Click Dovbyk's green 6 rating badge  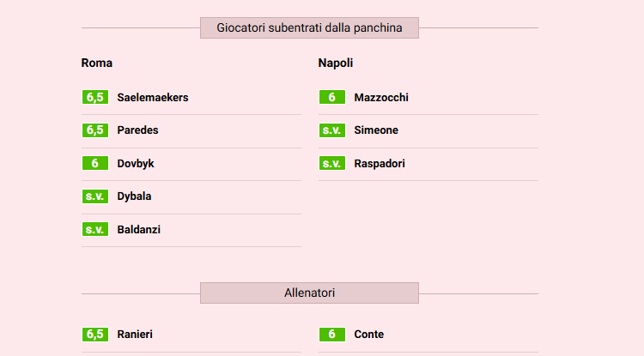point(94,163)
